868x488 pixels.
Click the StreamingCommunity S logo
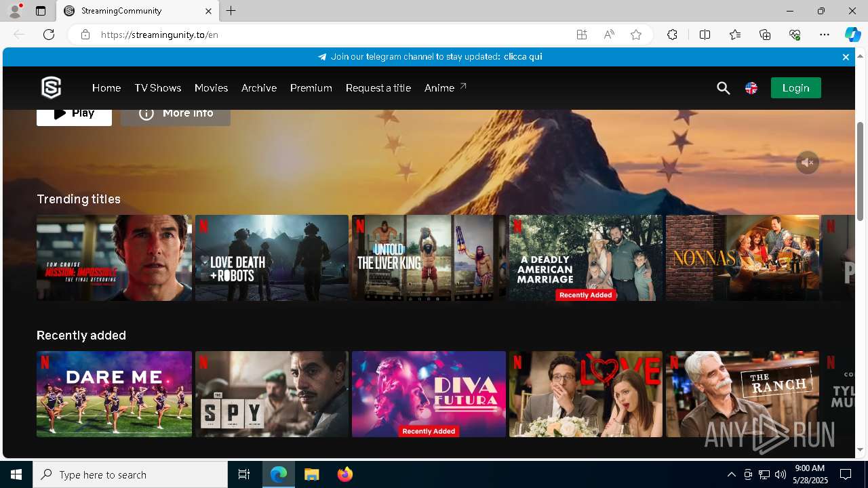(52, 87)
